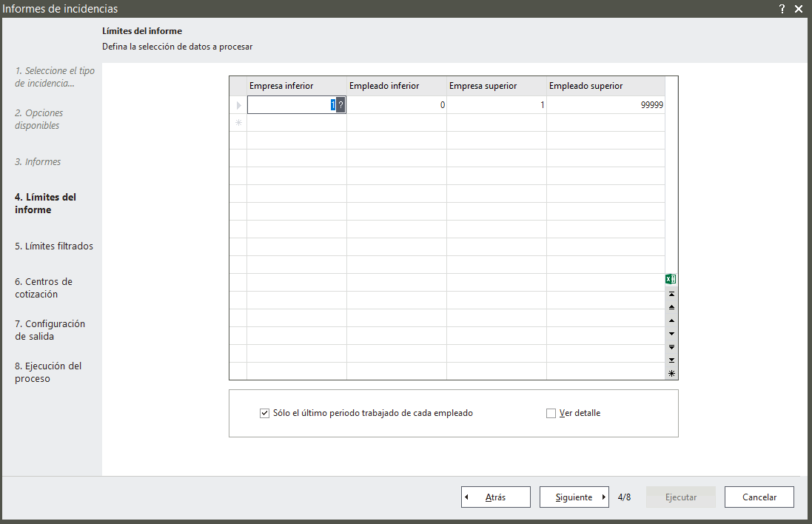Click the Empleado superior column header

click(606, 86)
